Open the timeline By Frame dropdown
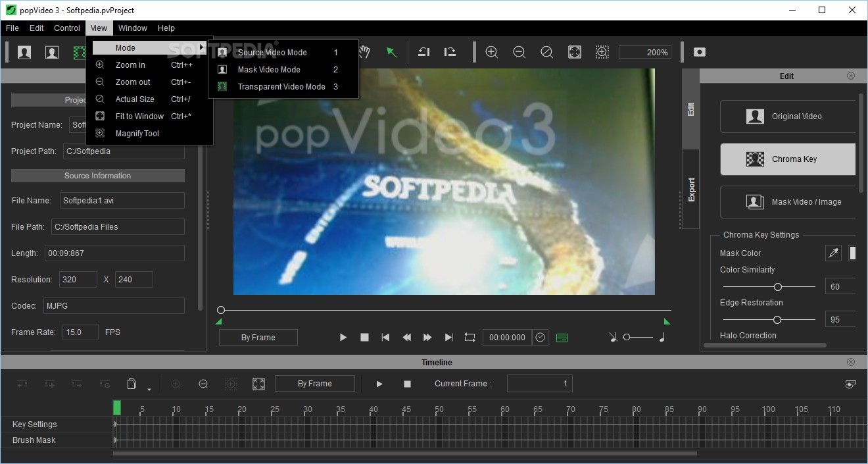This screenshot has width=868, height=464. [x=315, y=384]
